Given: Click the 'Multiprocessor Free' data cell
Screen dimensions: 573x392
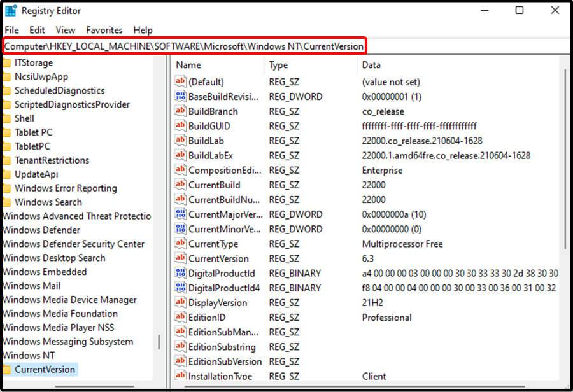Looking at the screenshot, I should (x=402, y=244).
